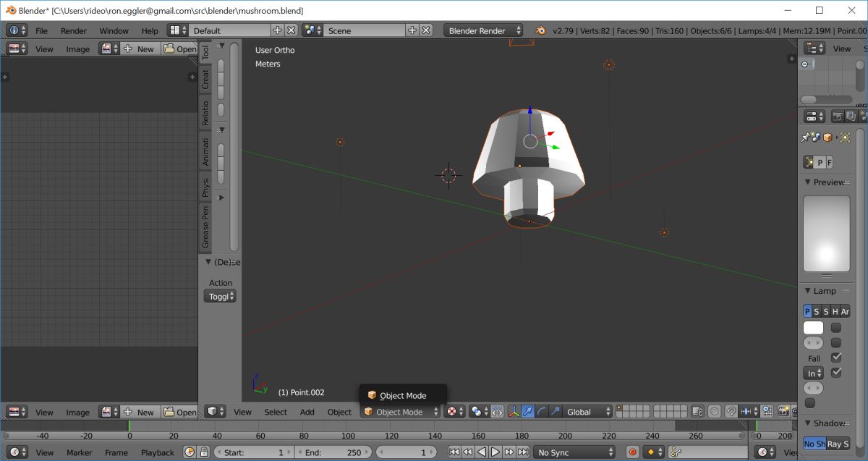Collapse the Lamp panel
868x461 pixels.
tap(809, 291)
